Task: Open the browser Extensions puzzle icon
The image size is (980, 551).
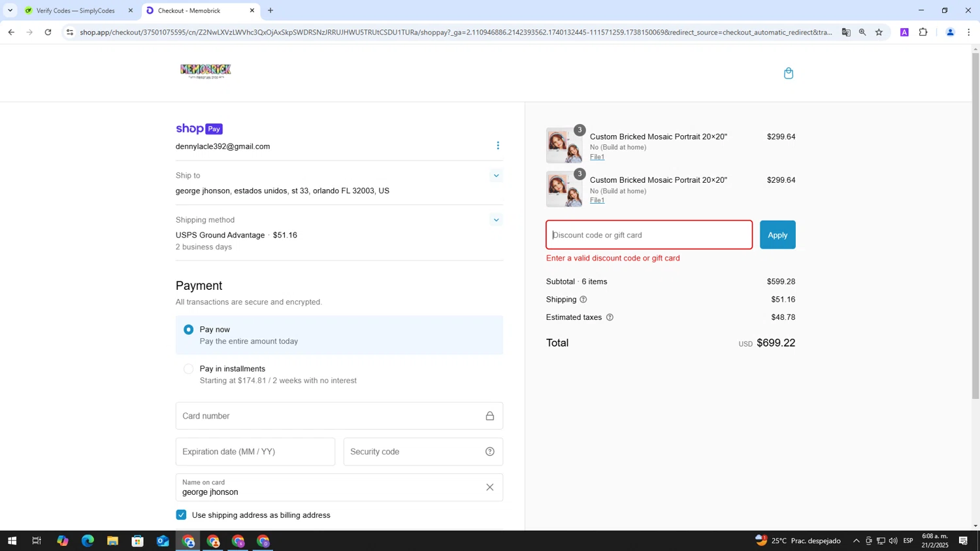Action: point(923,32)
